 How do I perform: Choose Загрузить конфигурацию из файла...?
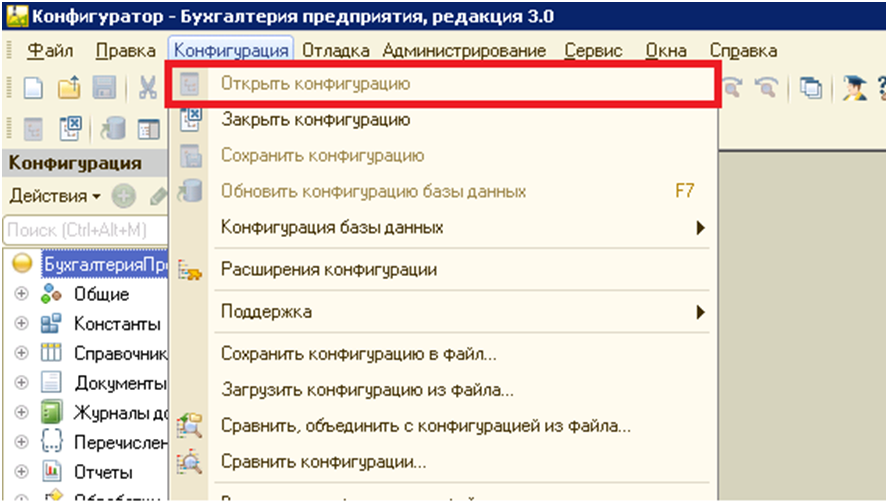tap(443, 390)
